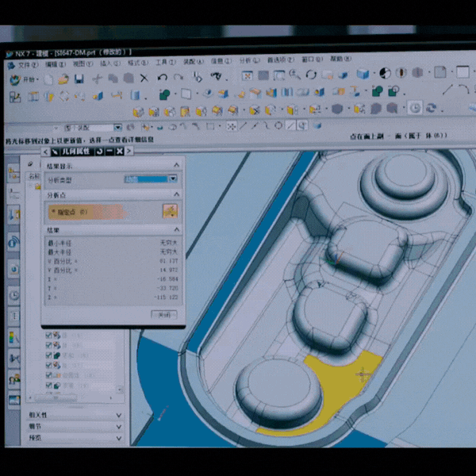Toggle the third checkbox in the navigator tree
The height and width of the screenshot is (476, 476).
pos(49,356)
